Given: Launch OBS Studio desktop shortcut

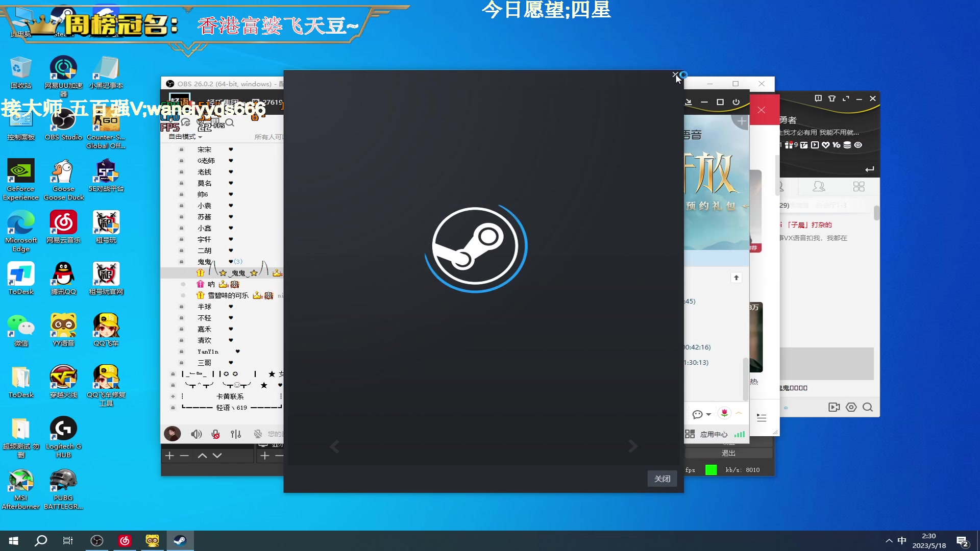Looking at the screenshot, I should click(63, 124).
